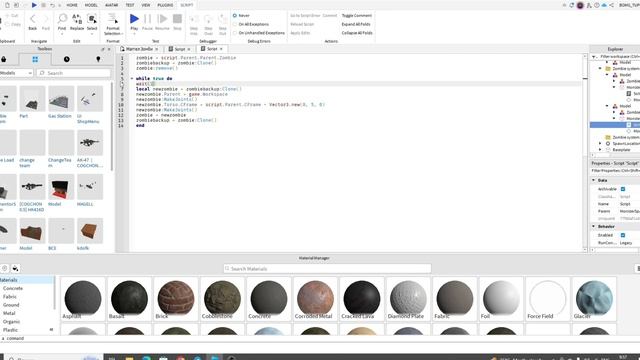The width and height of the screenshot is (640, 360).
Task: Collapse the while loop fold arrow on line 5
Action: 132,78
